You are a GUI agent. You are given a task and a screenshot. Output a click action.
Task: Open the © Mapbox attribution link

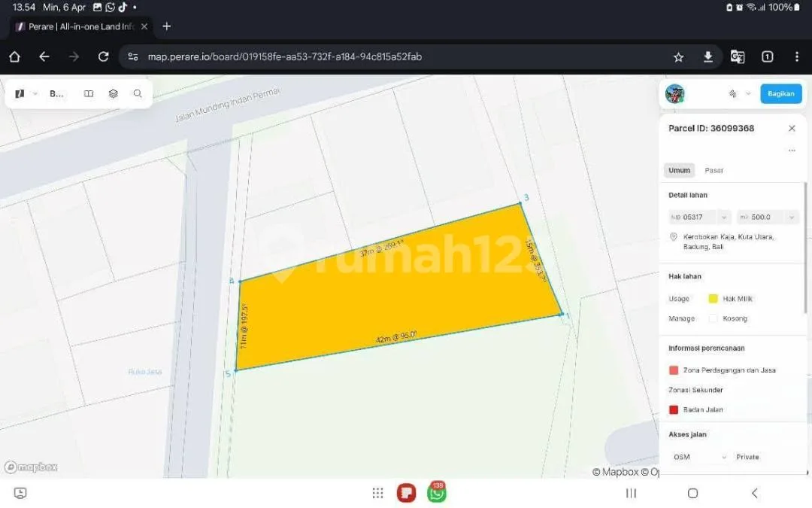click(x=615, y=472)
